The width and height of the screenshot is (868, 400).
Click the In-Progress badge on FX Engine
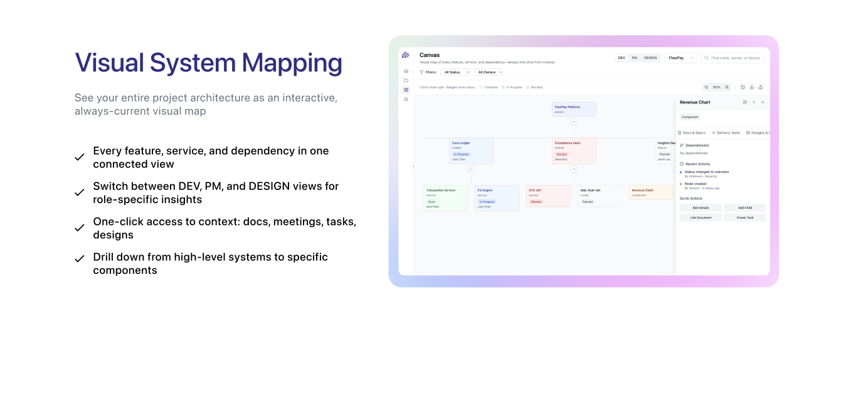(x=487, y=201)
